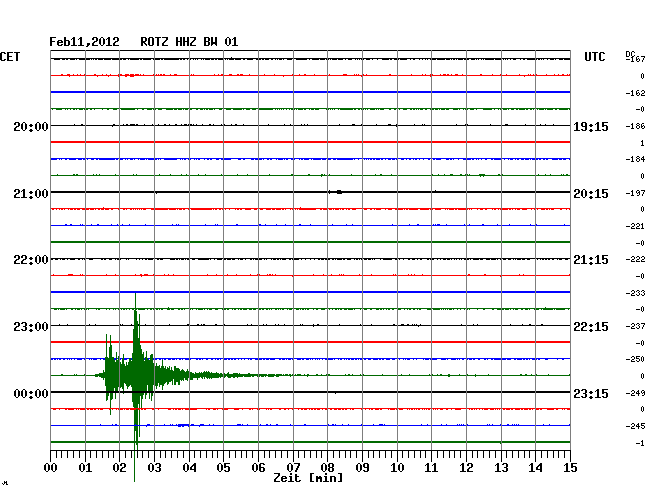Click the DC offset value -167
650x494 pixels.
pos(635,59)
